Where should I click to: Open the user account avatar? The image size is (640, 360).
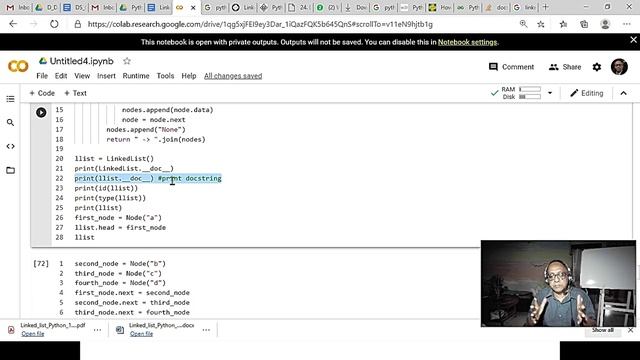(x=619, y=67)
